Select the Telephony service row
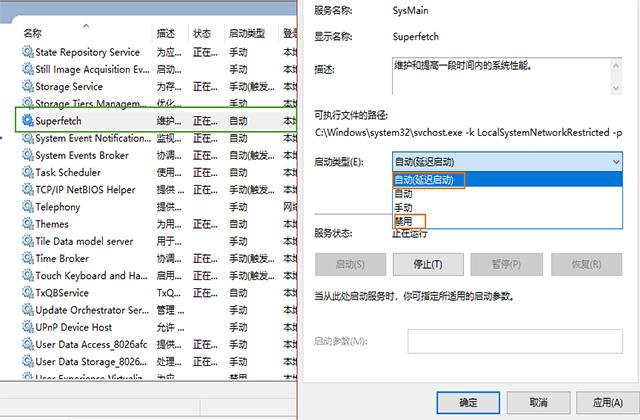The height and width of the screenshot is (420, 640). click(x=159, y=207)
